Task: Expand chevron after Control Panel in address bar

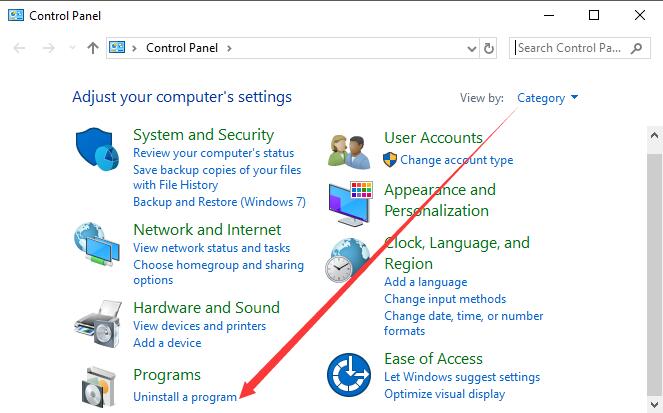Action: pyautogui.click(x=229, y=48)
